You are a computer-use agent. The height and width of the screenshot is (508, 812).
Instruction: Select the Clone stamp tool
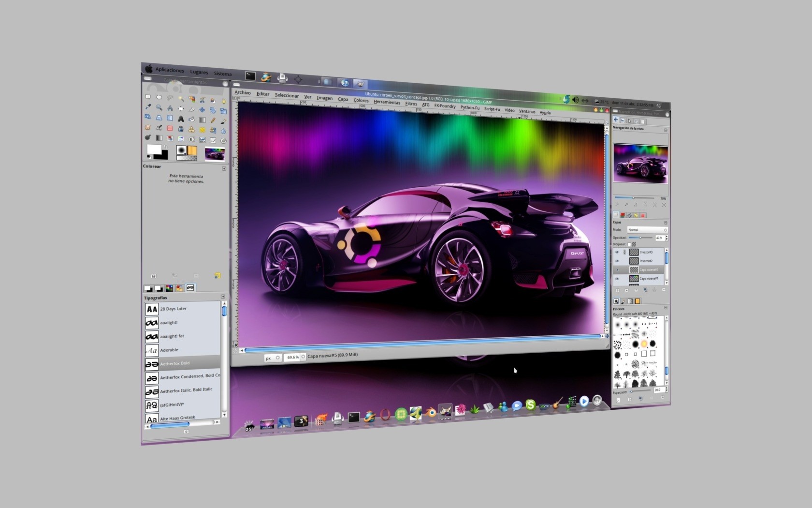click(x=191, y=130)
